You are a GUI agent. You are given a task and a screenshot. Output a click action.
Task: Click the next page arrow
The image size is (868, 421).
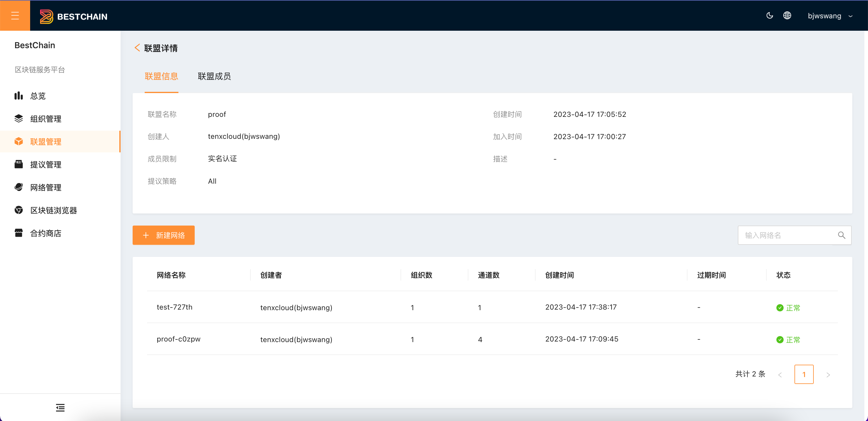coord(828,375)
